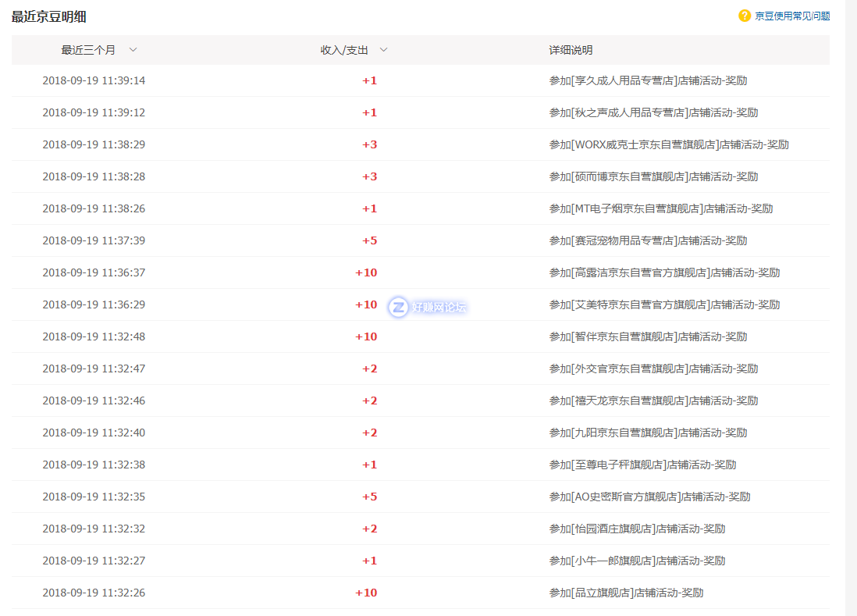The width and height of the screenshot is (857, 616).
Task: Click the MT电子烟京东自营旗舰店 reward description
Action: click(x=661, y=208)
